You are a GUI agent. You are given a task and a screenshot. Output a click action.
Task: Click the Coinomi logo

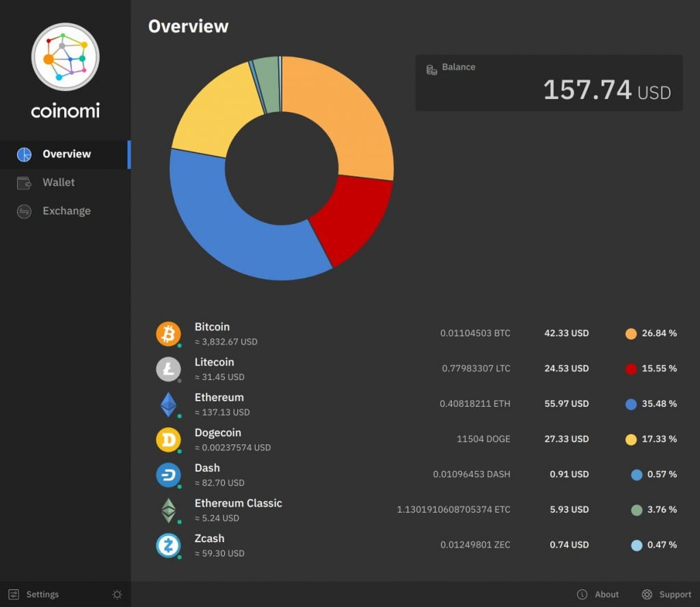click(65, 57)
